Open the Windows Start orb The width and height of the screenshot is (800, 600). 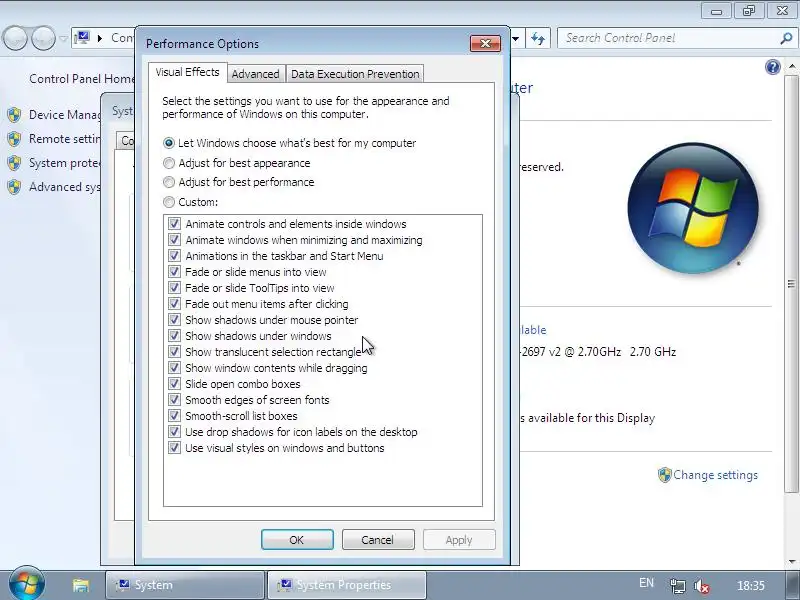coord(27,584)
